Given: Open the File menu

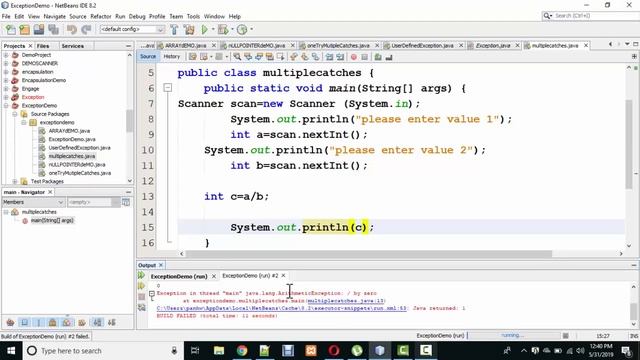Looking at the screenshot, I should pos(6,16).
